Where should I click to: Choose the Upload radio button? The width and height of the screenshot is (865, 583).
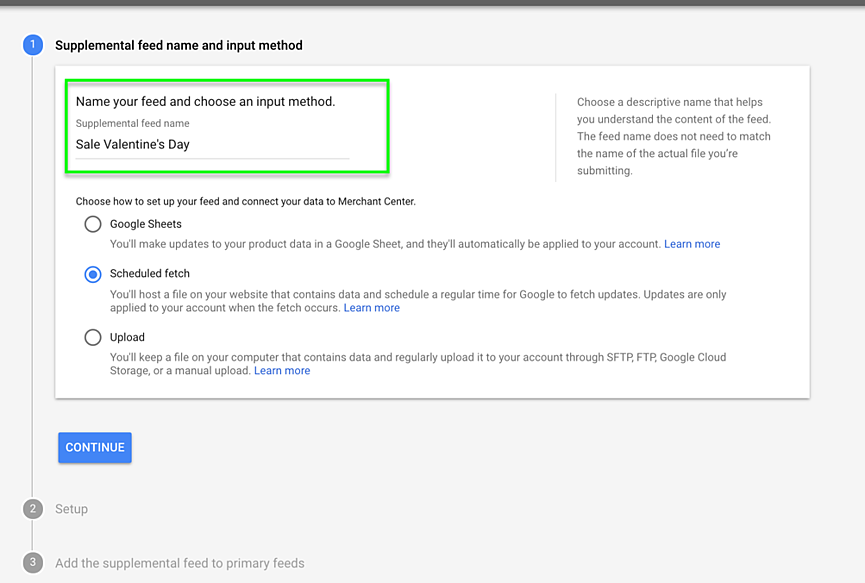pos(93,337)
